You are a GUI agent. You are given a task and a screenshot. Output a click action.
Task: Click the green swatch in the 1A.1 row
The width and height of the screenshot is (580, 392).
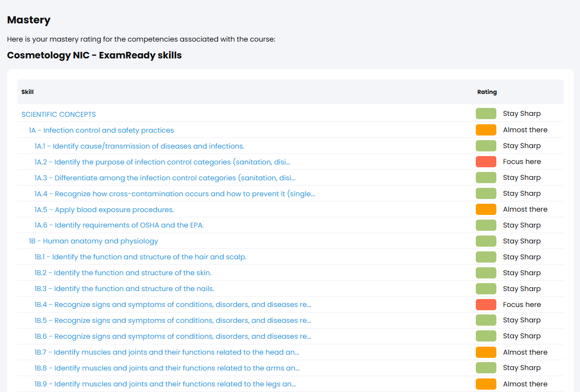coord(486,146)
